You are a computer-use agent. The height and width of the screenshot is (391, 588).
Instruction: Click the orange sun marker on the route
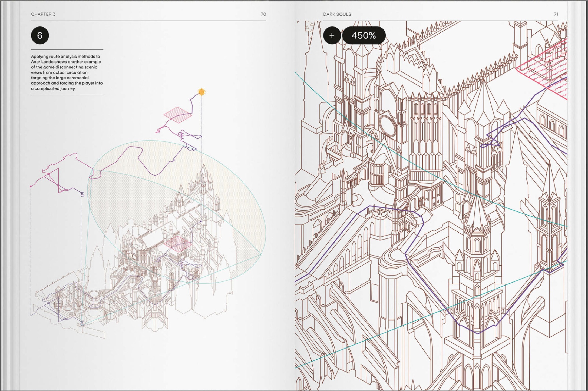[x=201, y=92]
